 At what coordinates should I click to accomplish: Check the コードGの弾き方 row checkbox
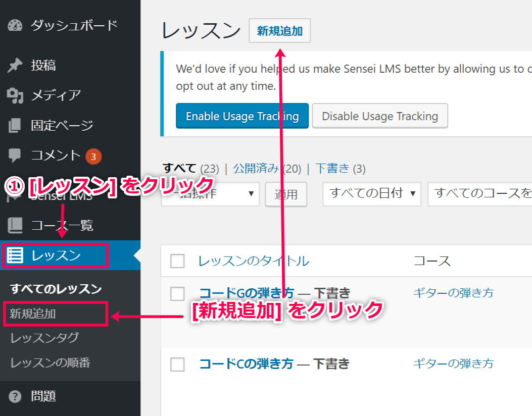[177, 294]
